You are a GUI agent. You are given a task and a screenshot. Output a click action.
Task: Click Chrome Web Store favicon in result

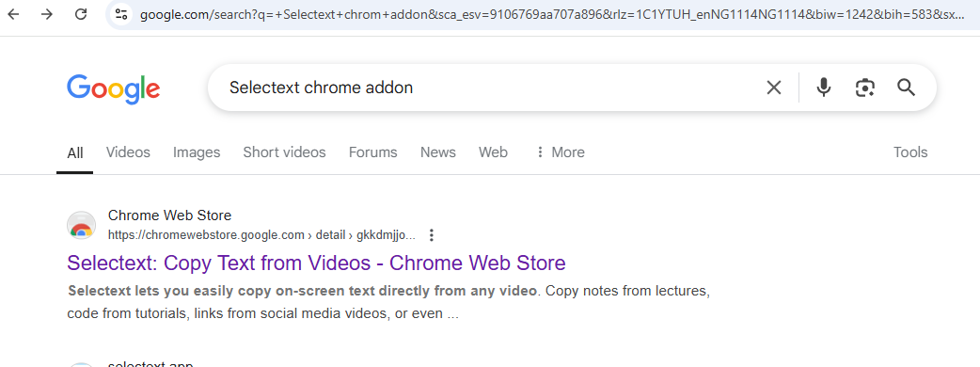(81, 226)
